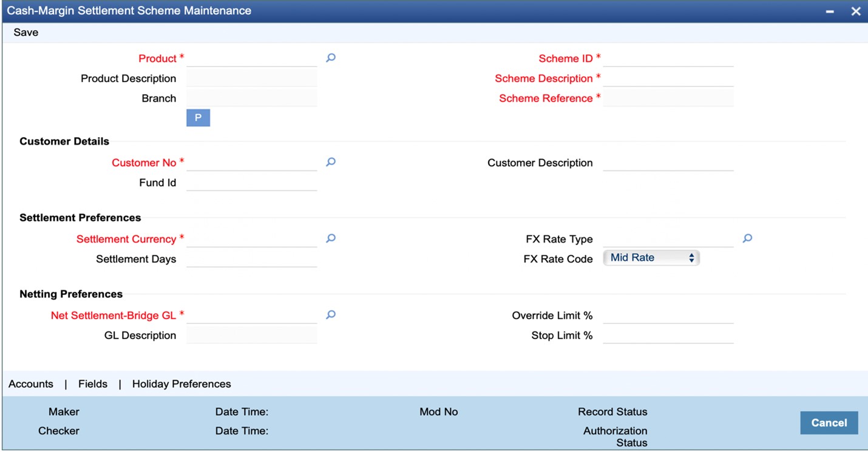The width and height of the screenshot is (868, 452).
Task: Click the Override Limit % label
Action: tap(552, 315)
